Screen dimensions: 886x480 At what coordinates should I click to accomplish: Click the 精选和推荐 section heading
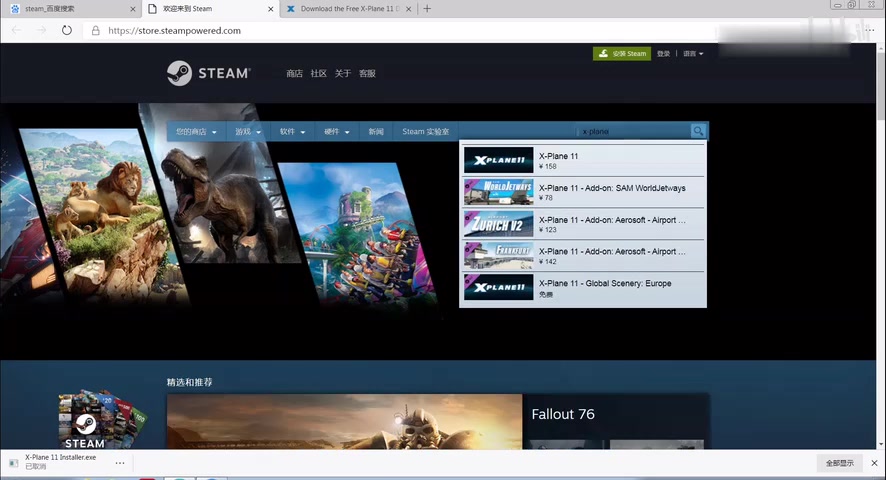pyautogui.click(x=189, y=382)
